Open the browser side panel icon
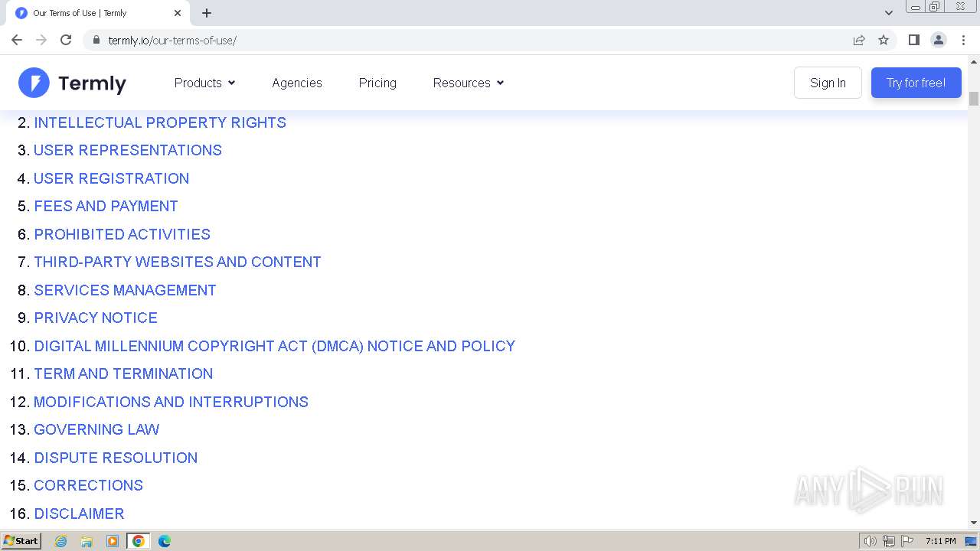Screen dimensions: 980x551 pyautogui.click(x=913, y=40)
